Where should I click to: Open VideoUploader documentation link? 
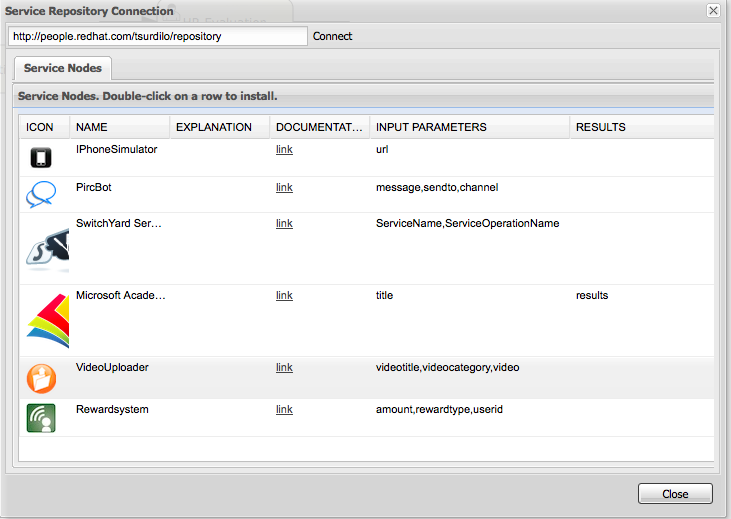click(284, 367)
